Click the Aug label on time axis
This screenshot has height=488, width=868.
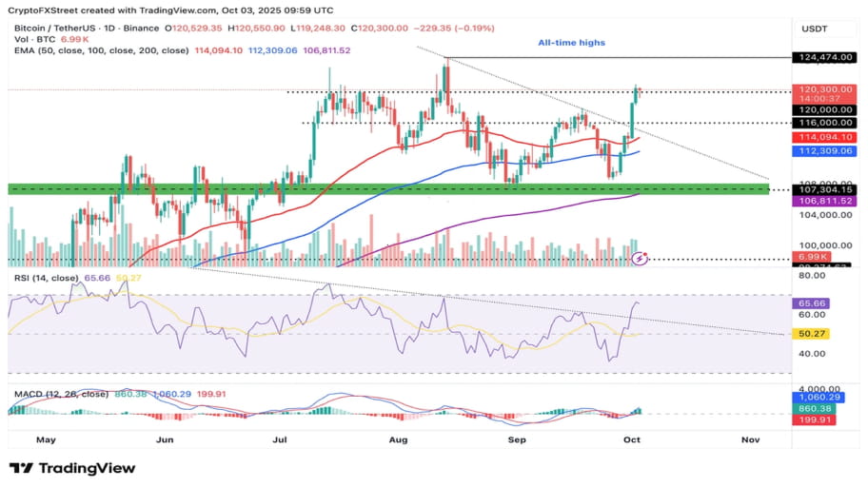click(399, 440)
